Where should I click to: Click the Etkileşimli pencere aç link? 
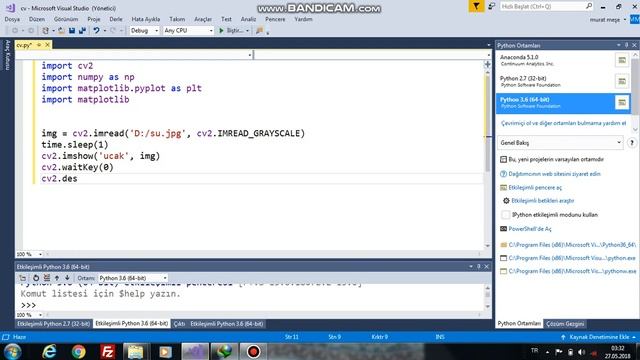(535, 188)
